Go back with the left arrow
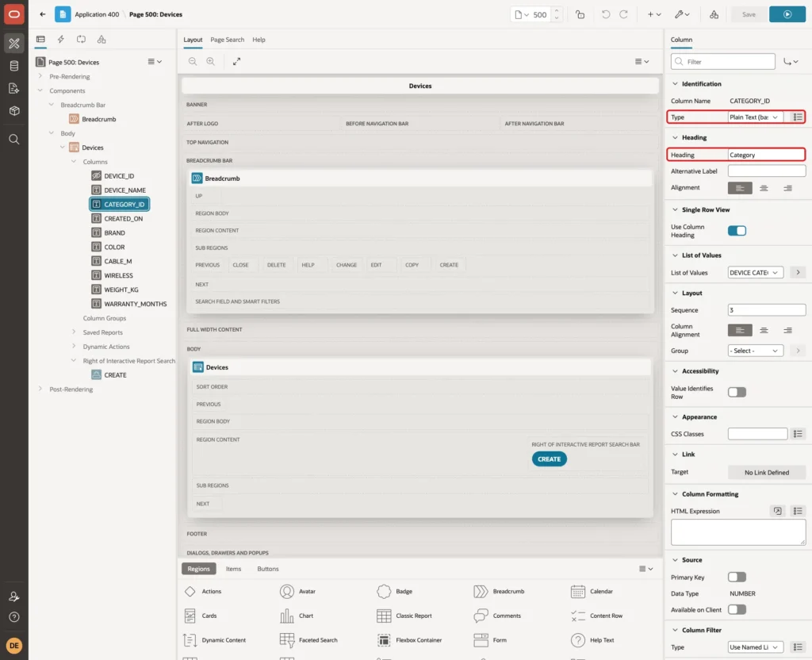This screenshot has width=812, height=660. [43, 14]
